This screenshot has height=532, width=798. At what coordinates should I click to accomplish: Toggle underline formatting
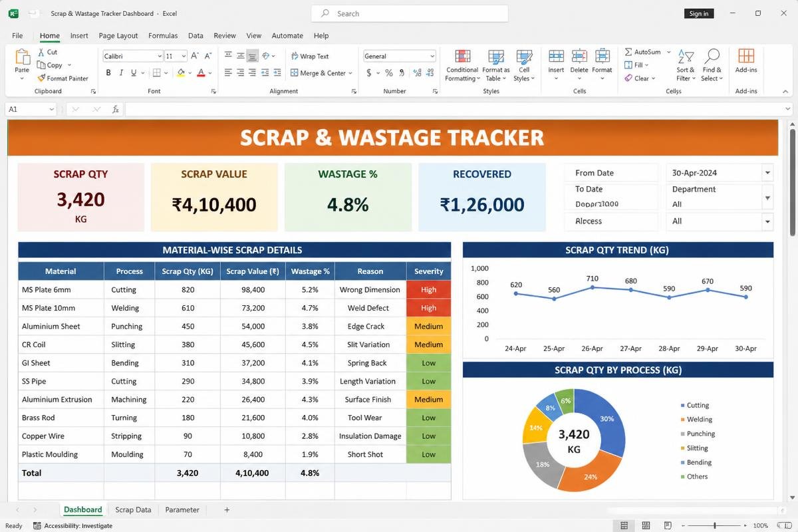[x=134, y=73]
